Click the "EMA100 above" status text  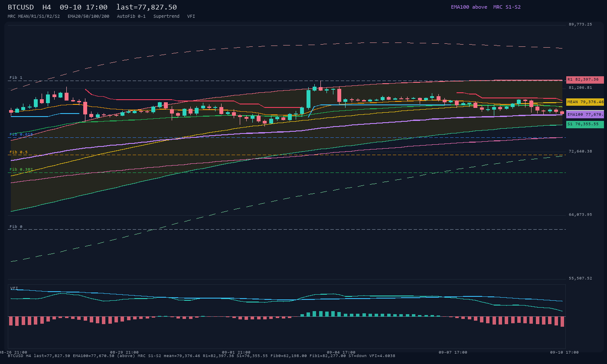(469, 7)
